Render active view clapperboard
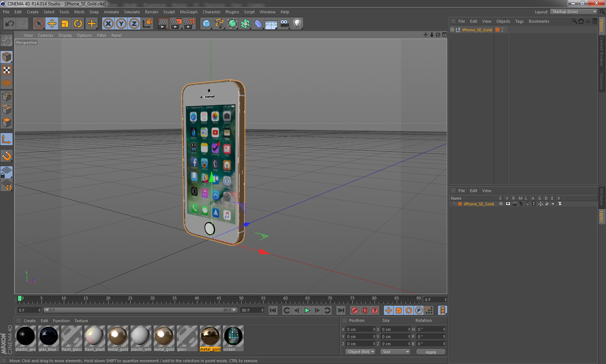Screen dimensions: 606x364 pos(163,24)
